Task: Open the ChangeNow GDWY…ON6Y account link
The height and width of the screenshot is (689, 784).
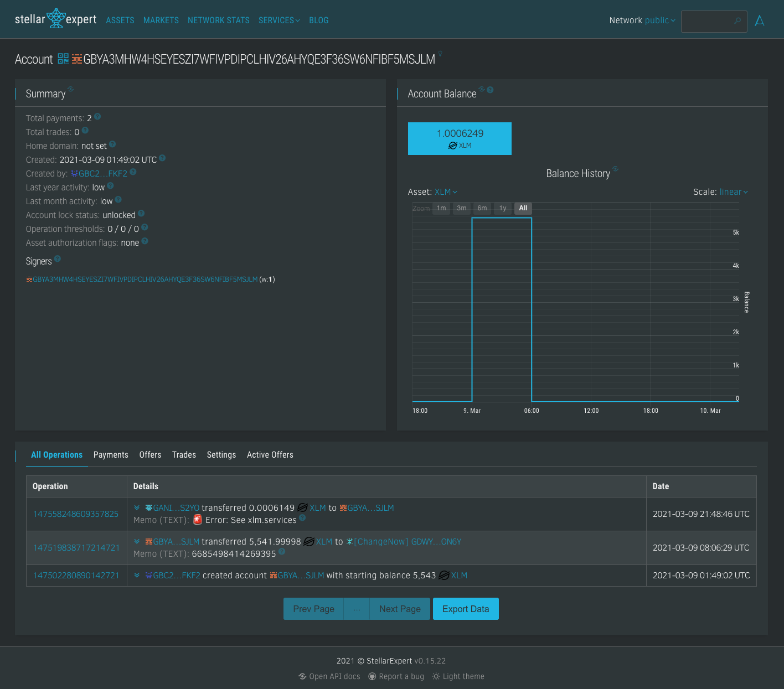Action: (x=404, y=542)
